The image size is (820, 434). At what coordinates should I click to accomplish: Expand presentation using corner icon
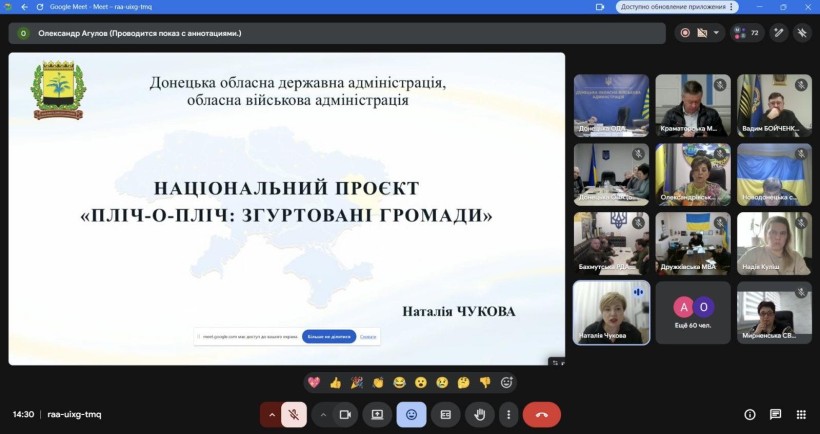(558, 362)
